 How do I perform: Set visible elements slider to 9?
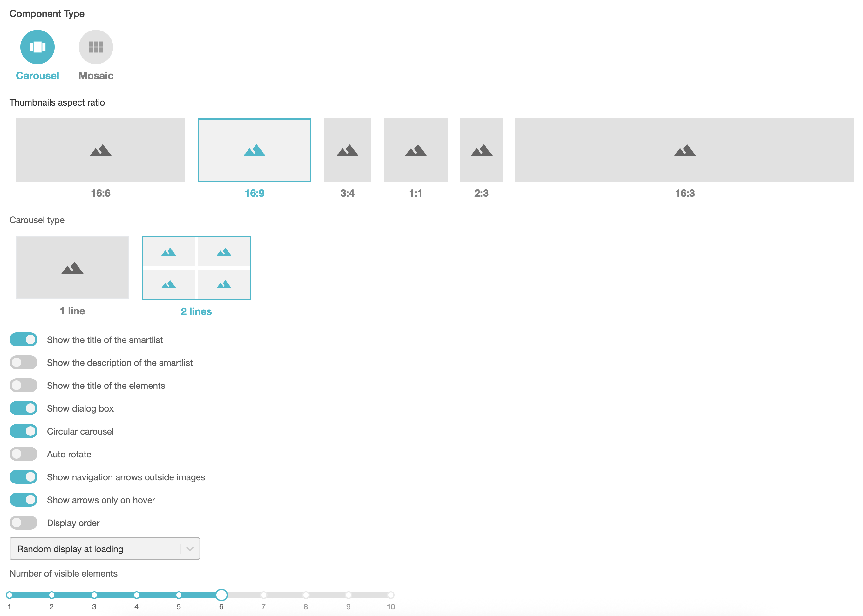point(349,595)
